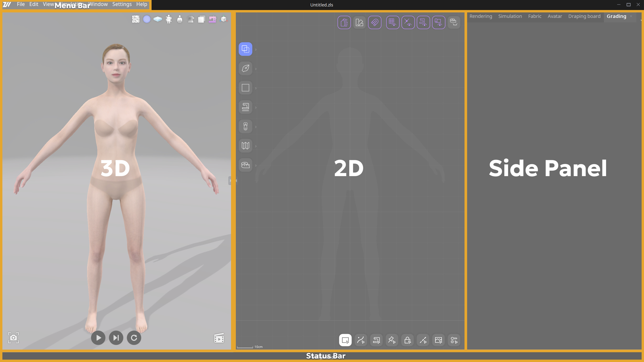Switch to the Fabric tab

[x=535, y=16]
